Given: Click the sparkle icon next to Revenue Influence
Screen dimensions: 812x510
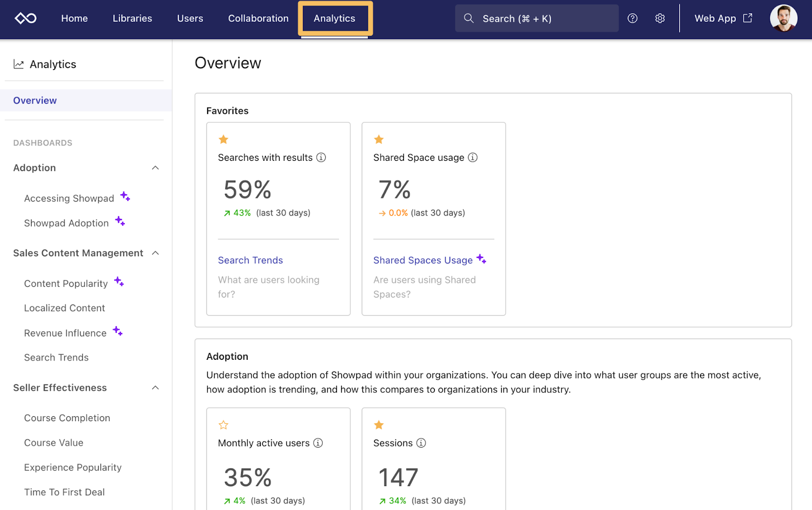Looking at the screenshot, I should tap(117, 331).
